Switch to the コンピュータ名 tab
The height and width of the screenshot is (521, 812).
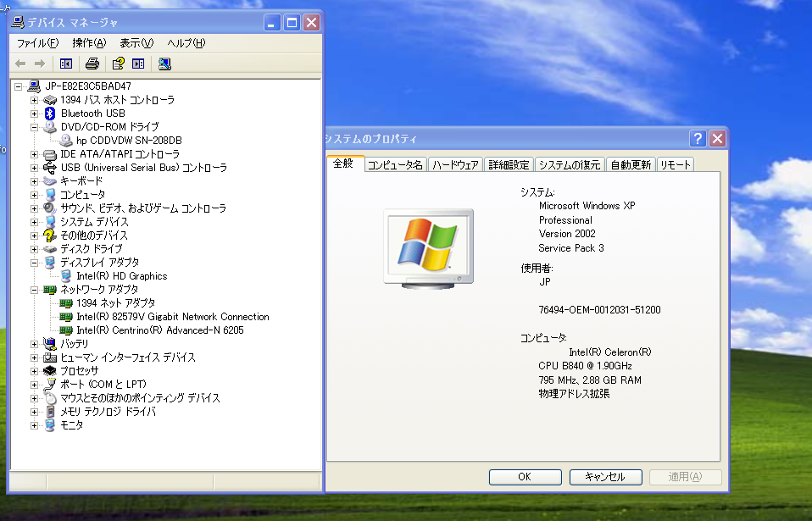point(396,164)
